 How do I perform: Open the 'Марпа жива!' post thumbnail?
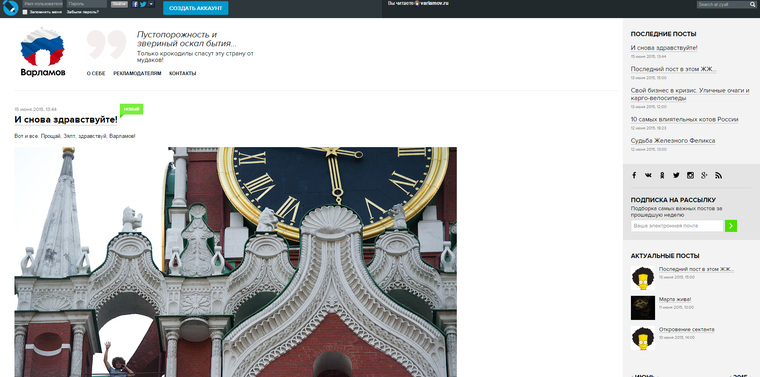[643, 308]
